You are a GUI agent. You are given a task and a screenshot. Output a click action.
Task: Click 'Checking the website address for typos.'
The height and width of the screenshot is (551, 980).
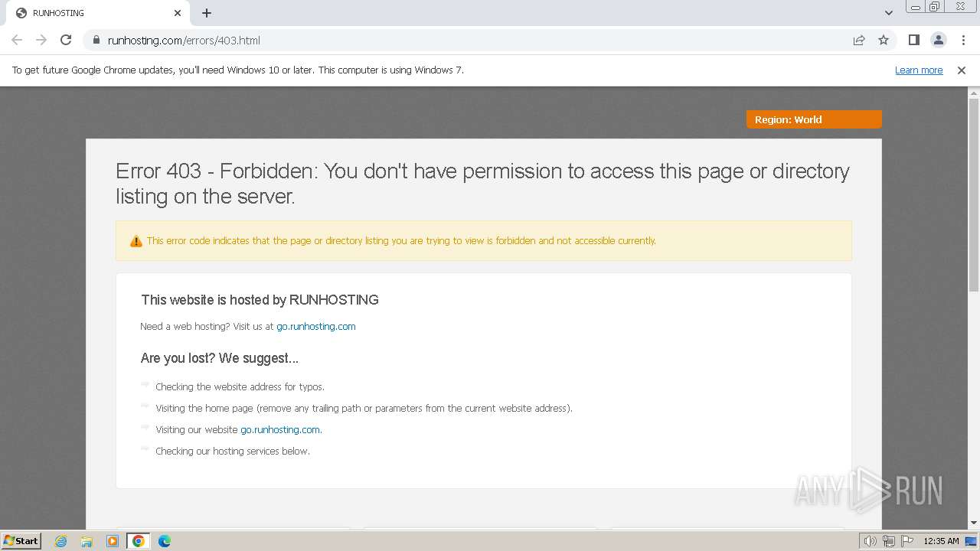(x=240, y=386)
